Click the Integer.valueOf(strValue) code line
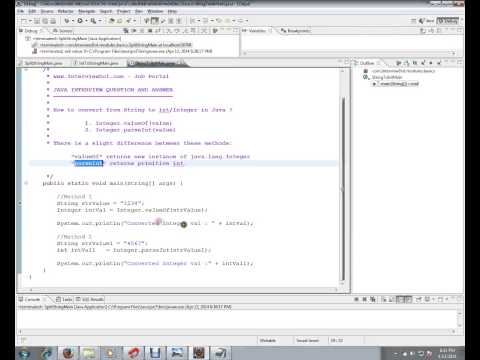The image size is (480, 360). tap(132, 210)
